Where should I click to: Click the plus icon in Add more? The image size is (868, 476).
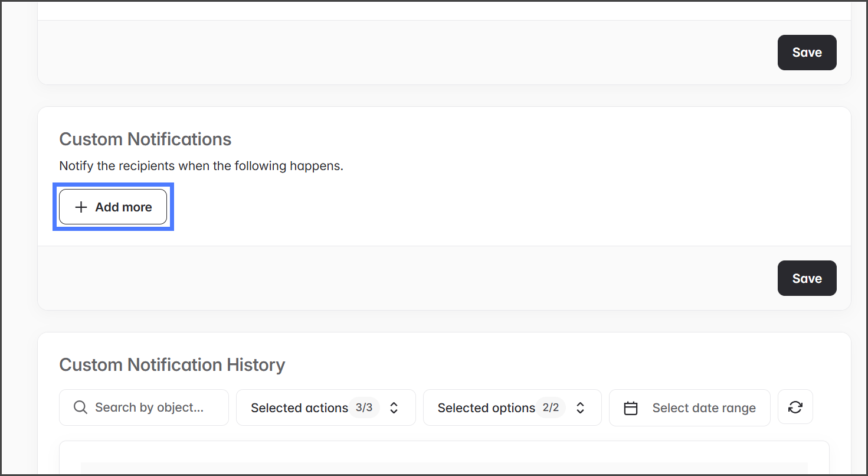point(81,207)
